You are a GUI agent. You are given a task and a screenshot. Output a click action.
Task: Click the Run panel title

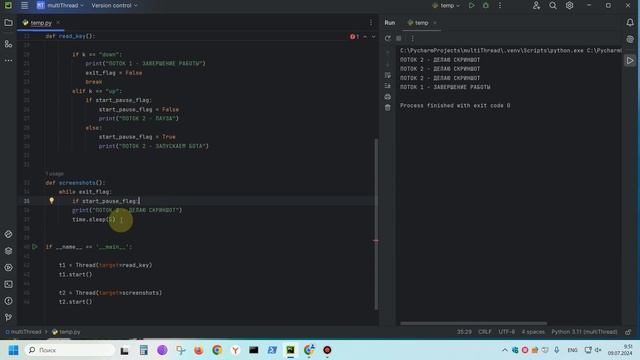click(390, 23)
